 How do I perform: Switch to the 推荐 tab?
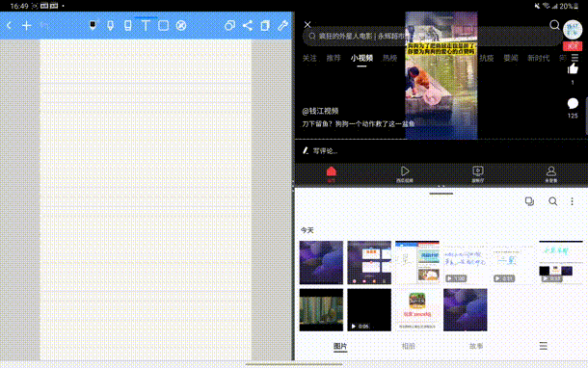tap(334, 58)
